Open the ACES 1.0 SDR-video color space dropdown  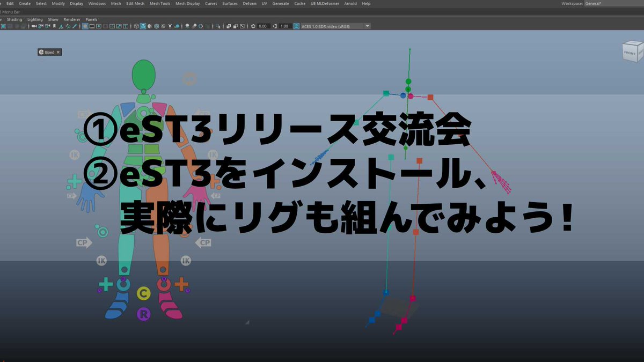tap(367, 26)
